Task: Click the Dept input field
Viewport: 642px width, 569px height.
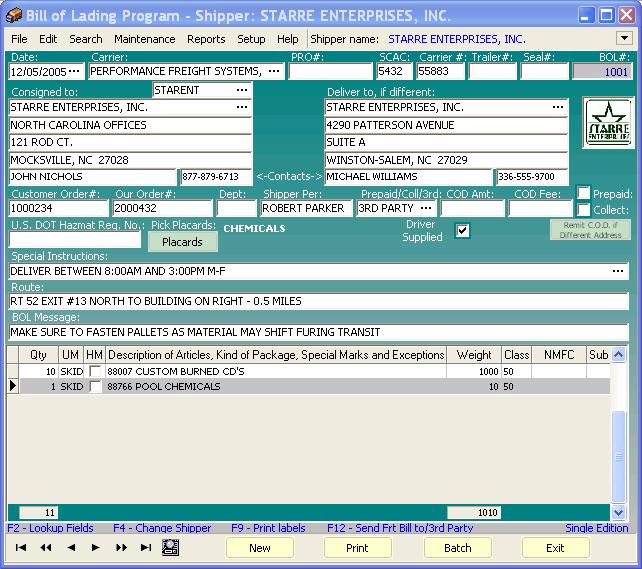Action: (x=236, y=208)
